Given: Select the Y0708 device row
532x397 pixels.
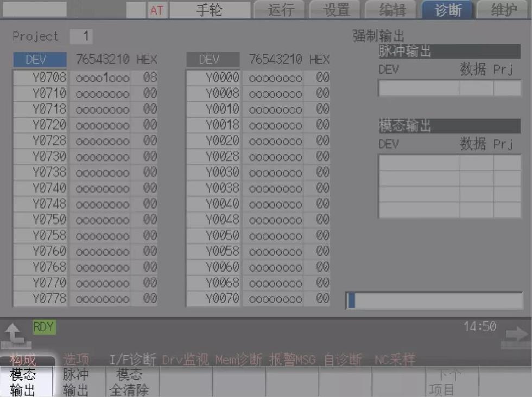Looking at the screenshot, I should [x=40, y=78].
